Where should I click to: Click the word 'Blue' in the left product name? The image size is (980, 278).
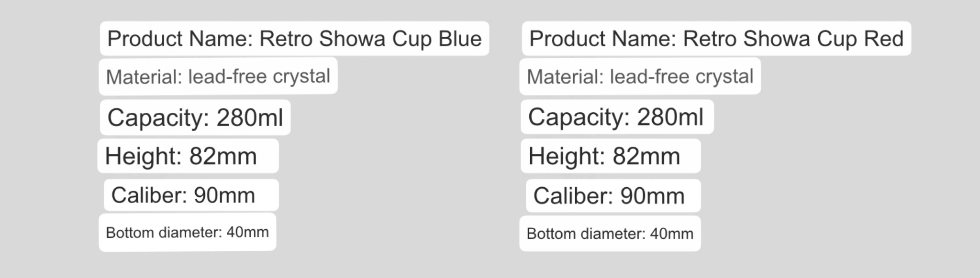coord(460,38)
